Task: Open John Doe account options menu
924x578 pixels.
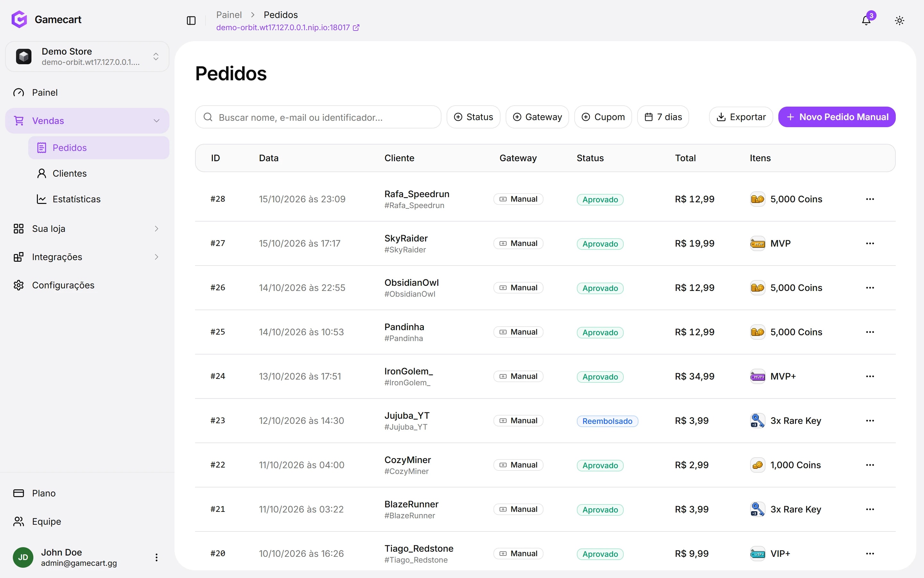Action: pos(156,557)
